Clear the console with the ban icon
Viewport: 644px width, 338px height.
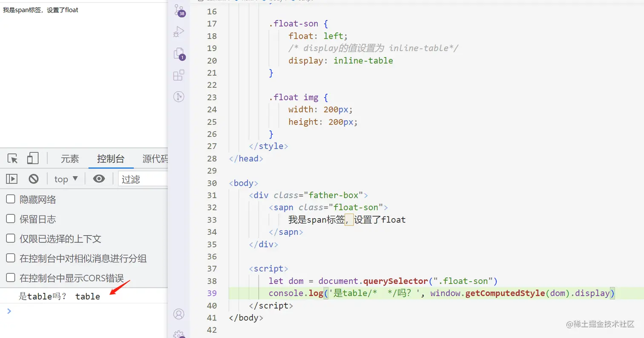click(x=34, y=179)
